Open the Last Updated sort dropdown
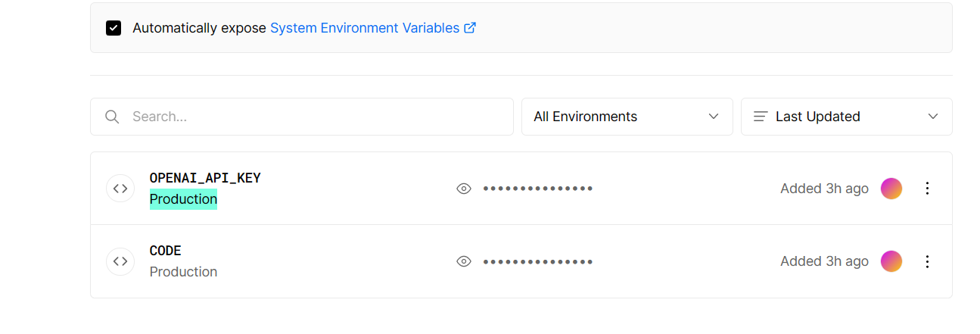980x334 pixels. 846,117
